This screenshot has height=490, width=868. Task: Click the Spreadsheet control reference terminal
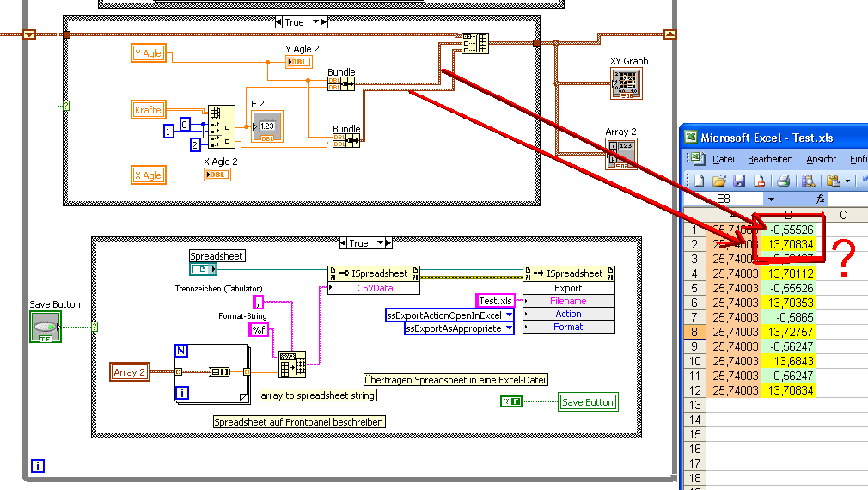coord(202,269)
